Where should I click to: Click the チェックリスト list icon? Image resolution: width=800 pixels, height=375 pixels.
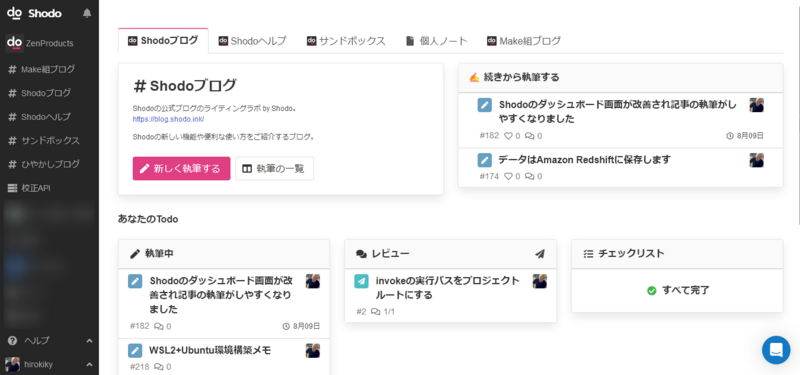[588, 254]
